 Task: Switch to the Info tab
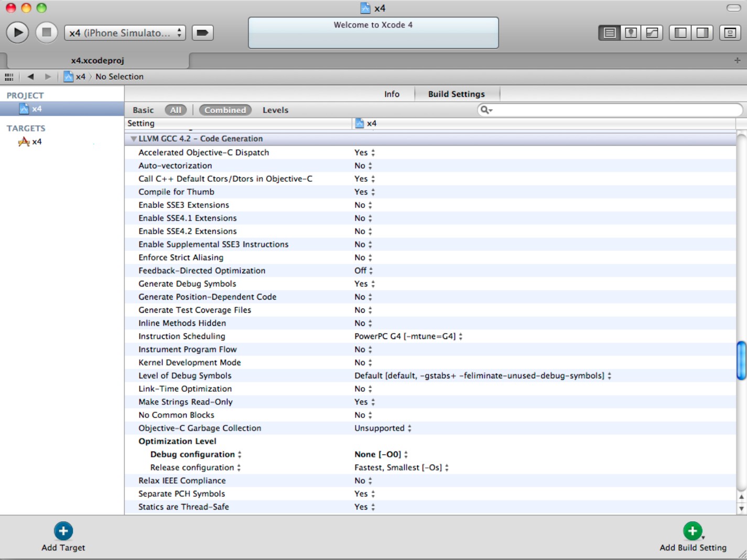pyautogui.click(x=392, y=94)
